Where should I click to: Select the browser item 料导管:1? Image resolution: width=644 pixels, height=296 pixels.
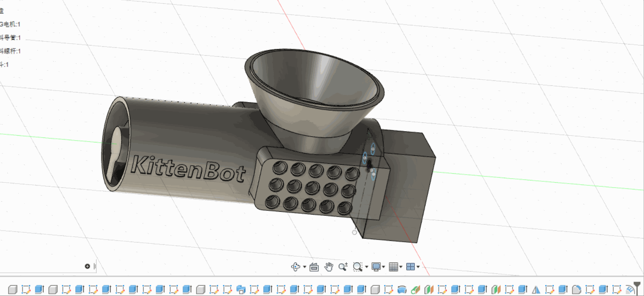pos(10,38)
